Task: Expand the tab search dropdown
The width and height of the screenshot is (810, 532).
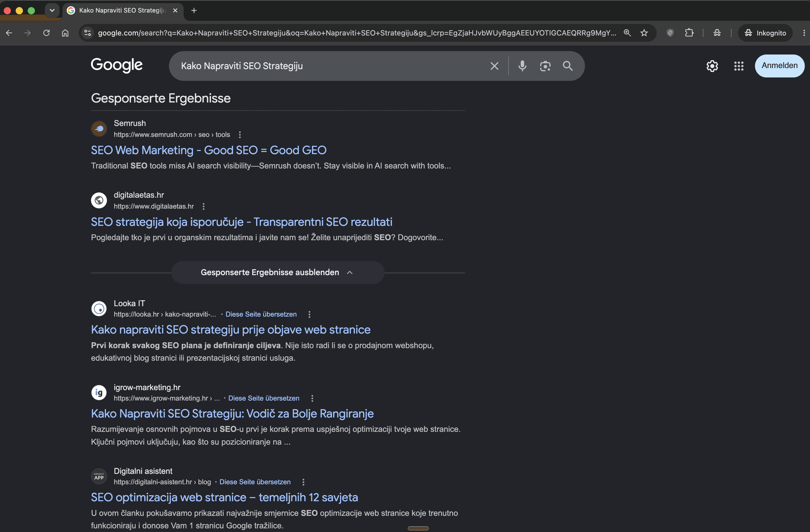Action: [52, 10]
